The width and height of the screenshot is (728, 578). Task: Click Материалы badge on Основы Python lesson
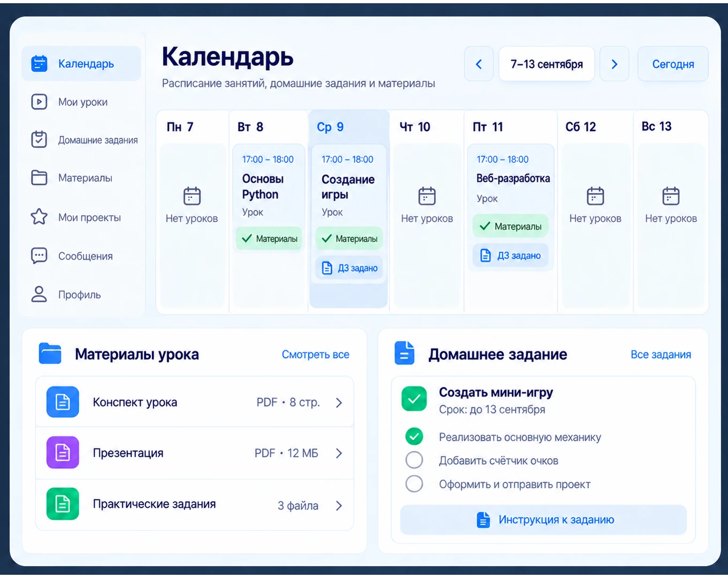pos(269,239)
